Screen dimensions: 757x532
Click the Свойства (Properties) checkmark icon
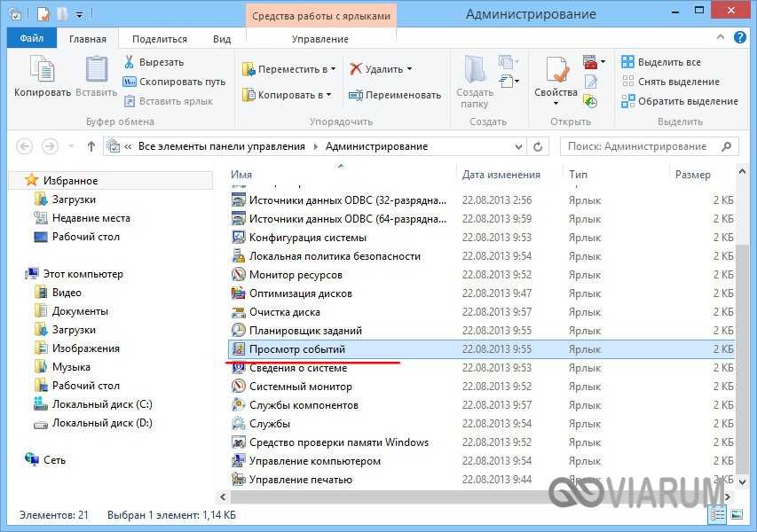coord(556,70)
